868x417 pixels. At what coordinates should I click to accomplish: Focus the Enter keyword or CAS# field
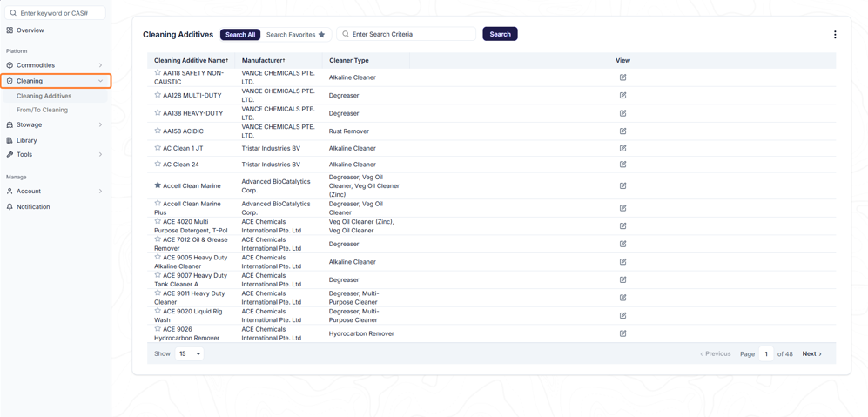55,12
